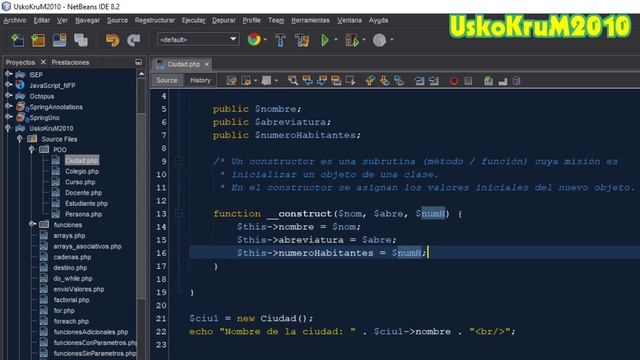Click the Debug Project icon
Image resolution: width=640 pixels, height=360 pixels.
(351, 40)
